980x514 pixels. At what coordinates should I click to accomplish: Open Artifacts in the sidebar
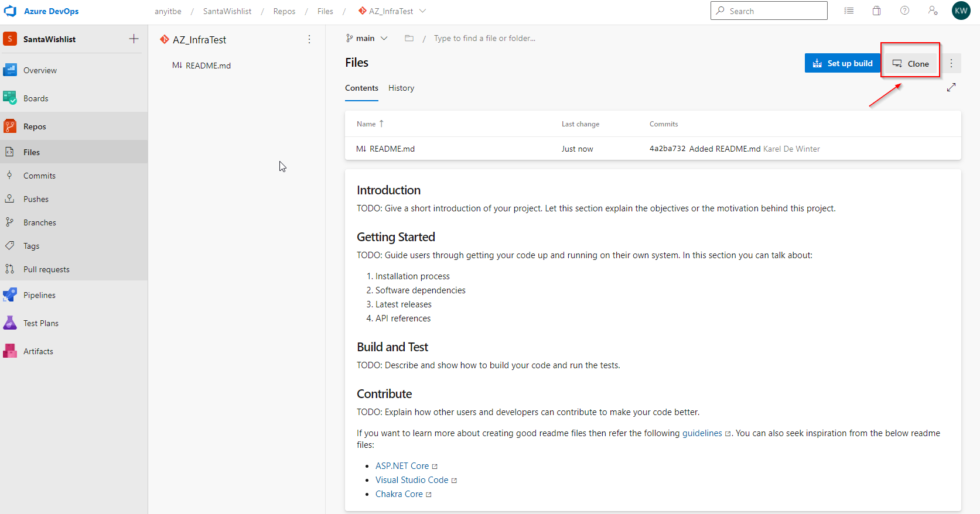[74, 351]
